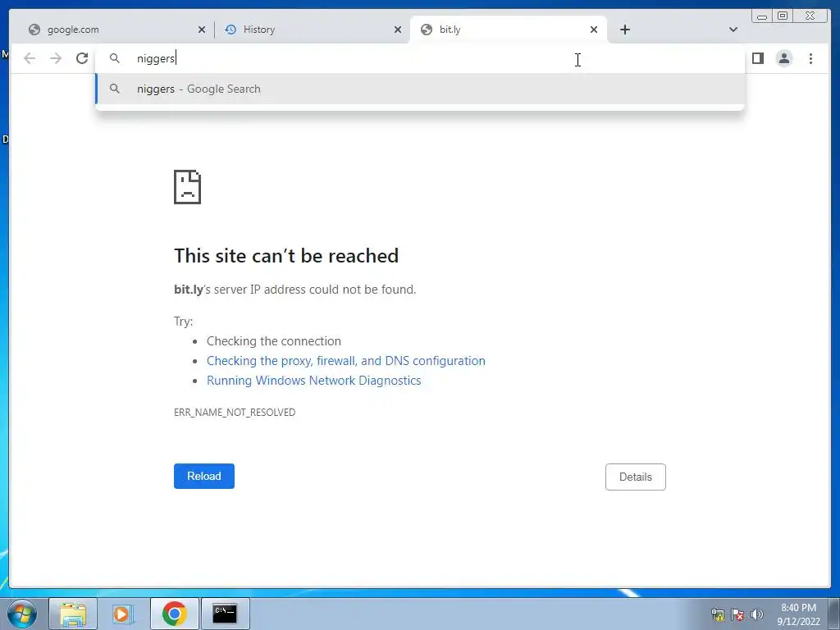Select the bit.ly tab
This screenshot has height=630, width=840.
tap(508, 30)
